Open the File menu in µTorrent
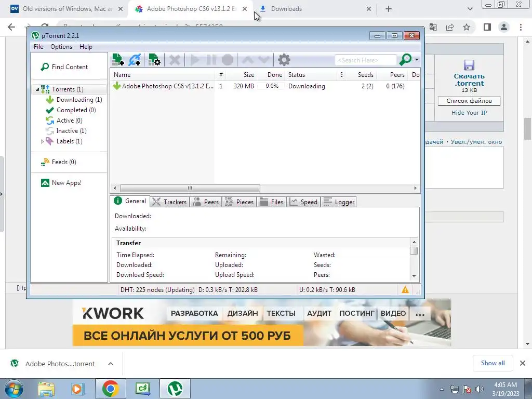This screenshot has width=532, height=399. [38, 46]
